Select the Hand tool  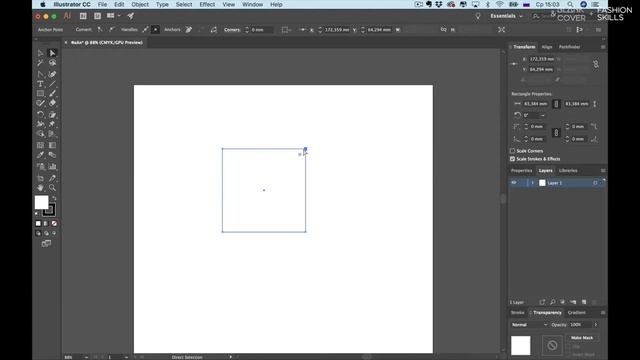pyautogui.click(x=40, y=188)
